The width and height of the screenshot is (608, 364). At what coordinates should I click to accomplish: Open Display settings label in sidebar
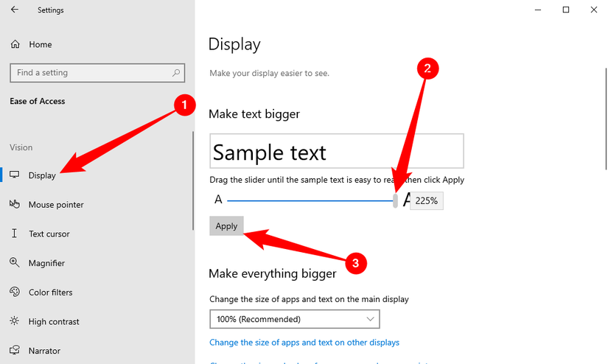pos(42,175)
